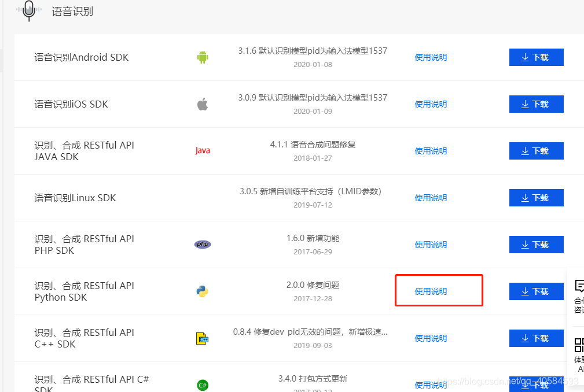Click version text 0.8.4 修复dev pid无效的问题

coord(311,332)
